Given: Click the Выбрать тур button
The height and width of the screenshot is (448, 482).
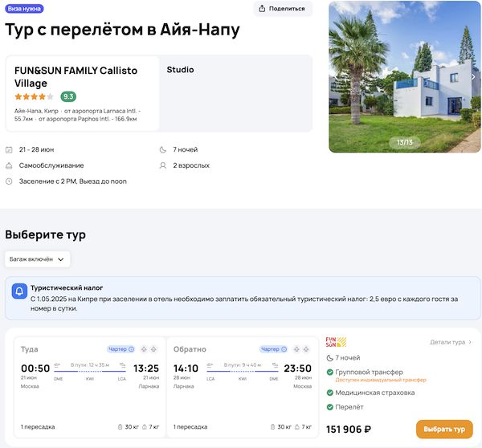Looking at the screenshot, I should (444, 429).
